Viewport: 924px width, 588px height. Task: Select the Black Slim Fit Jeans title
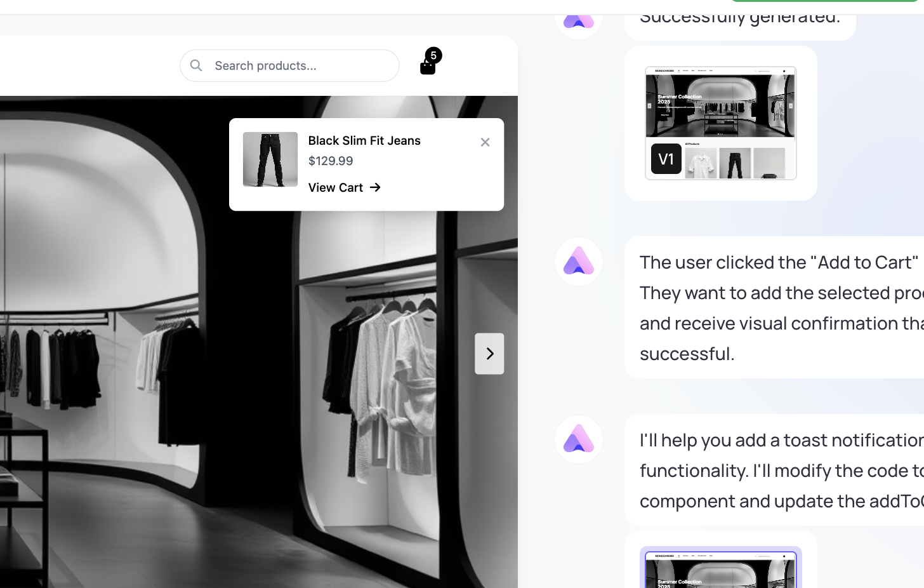click(364, 140)
